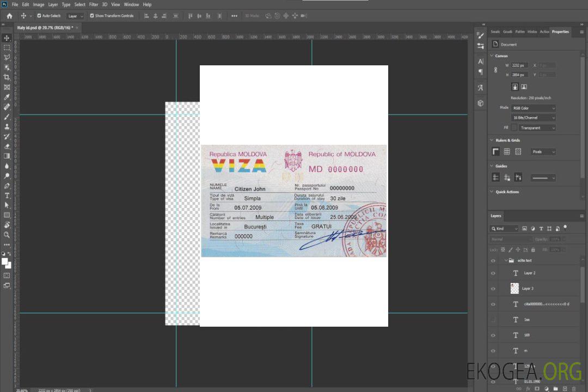Open the Mode RGB Color dropdown

pyautogui.click(x=533, y=108)
